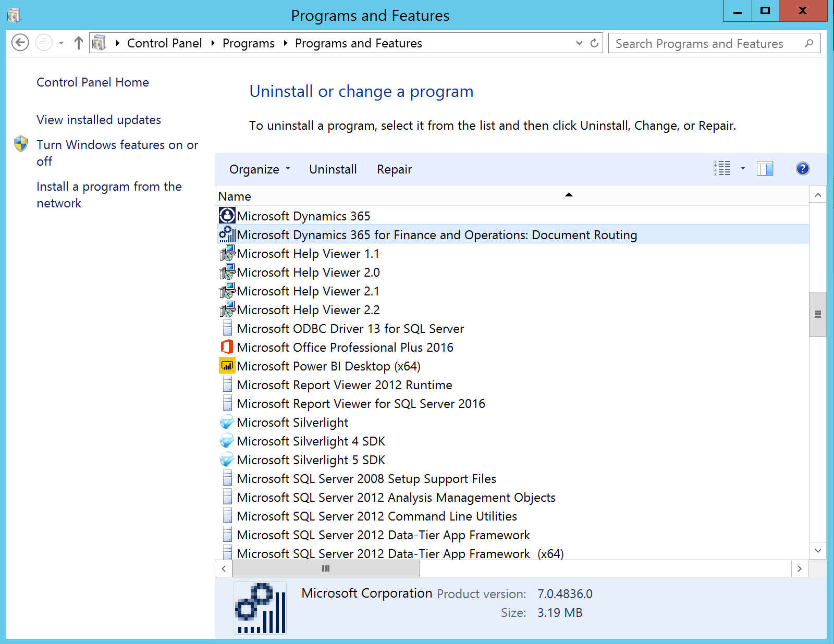Toggle Name column sort order

[x=235, y=196]
